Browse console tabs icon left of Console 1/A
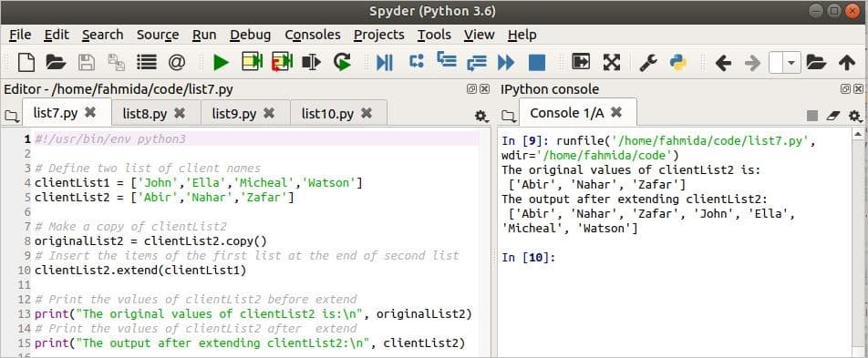 pos(508,116)
